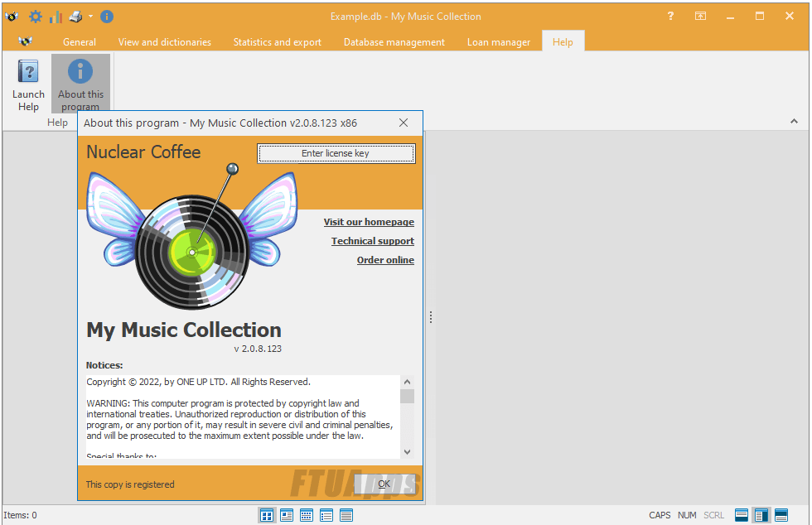Choose the bottom panel layout icon
This screenshot has height=525, width=812.
[781, 515]
